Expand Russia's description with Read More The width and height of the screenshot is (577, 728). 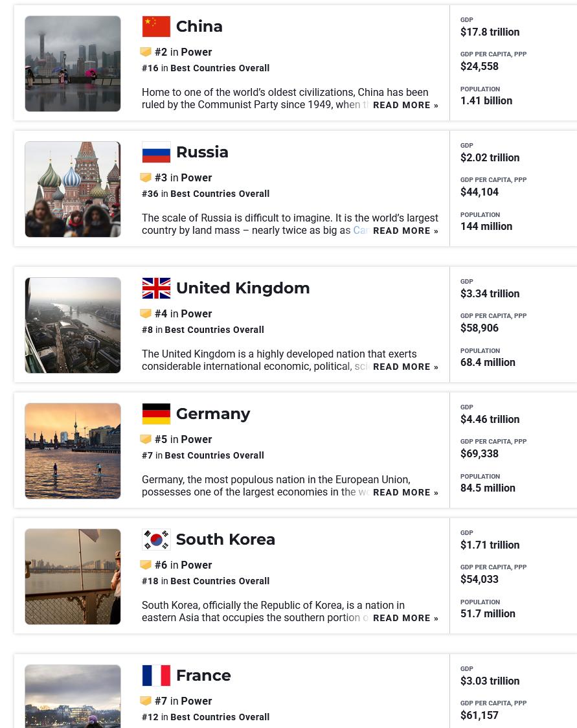(405, 231)
